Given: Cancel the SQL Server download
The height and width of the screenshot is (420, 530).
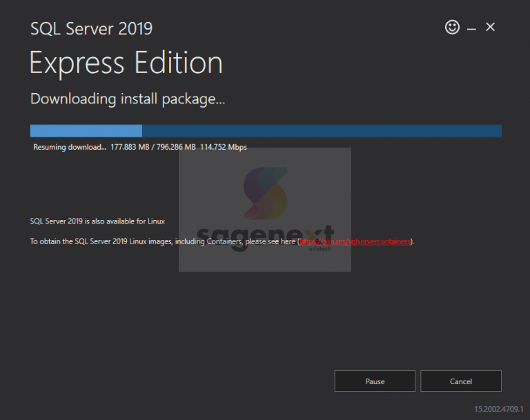Looking at the screenshot, I should pyautogui.click(x=461, y=381).
